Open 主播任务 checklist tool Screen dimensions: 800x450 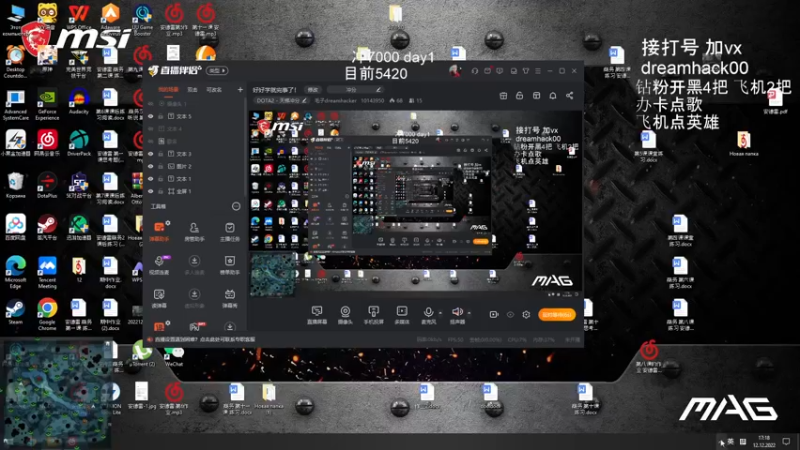[x=230, y=231]
